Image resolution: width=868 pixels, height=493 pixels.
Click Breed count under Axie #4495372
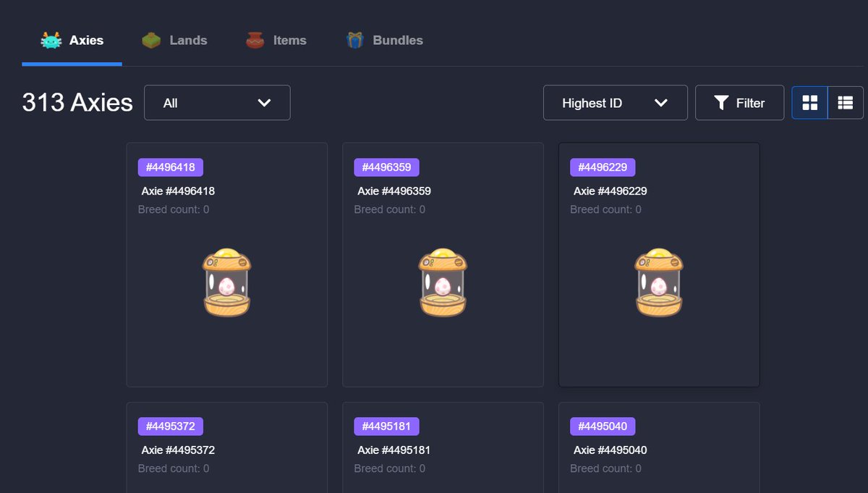click(174, 468)
